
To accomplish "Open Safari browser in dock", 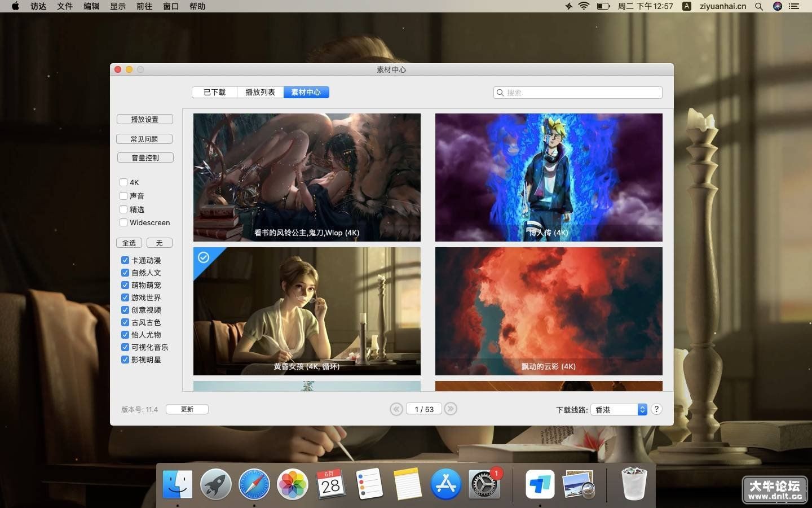I will point(254,484).
